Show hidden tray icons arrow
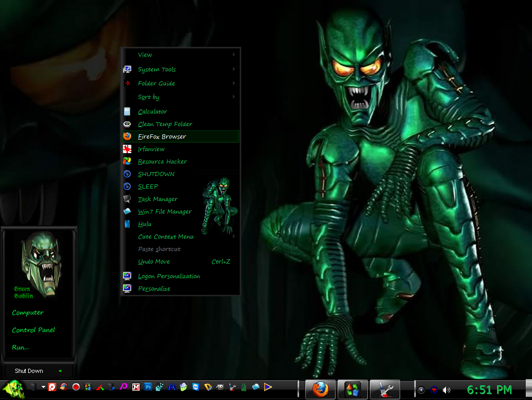The image size is (532, 400). [421, 390]
